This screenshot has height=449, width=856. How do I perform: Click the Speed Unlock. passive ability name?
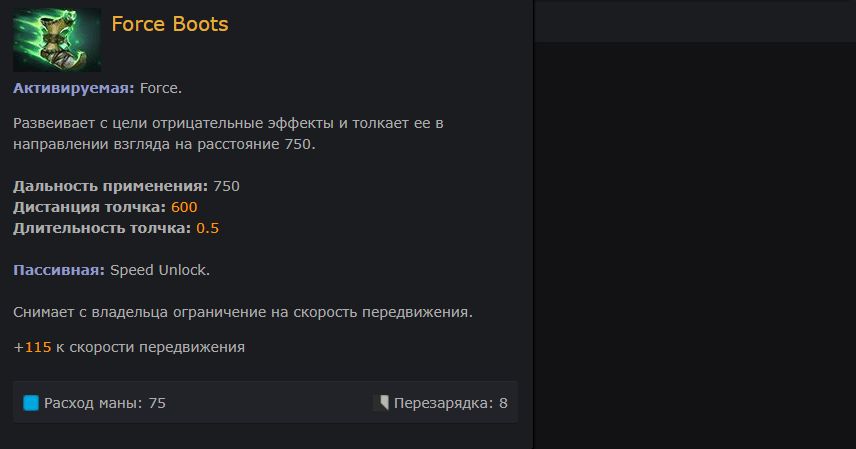160,270
